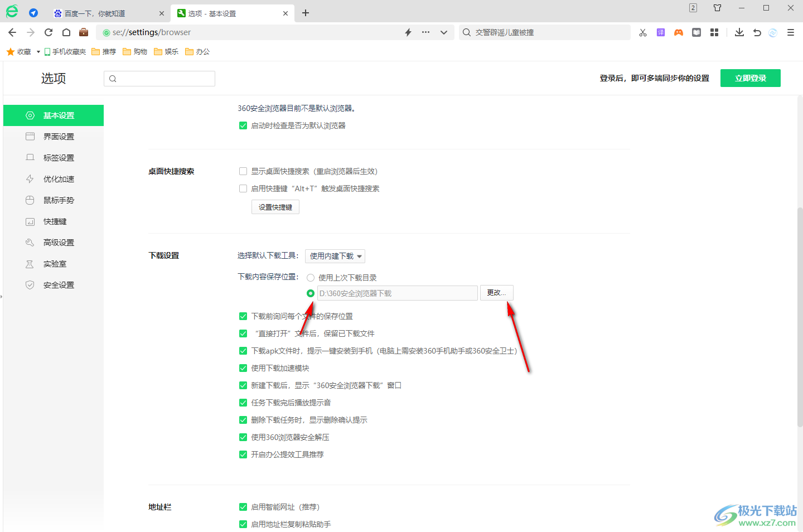Select 快捷键 in sidebar
The height and width of the screenshot is (532, 803).
tap(54, 221)
